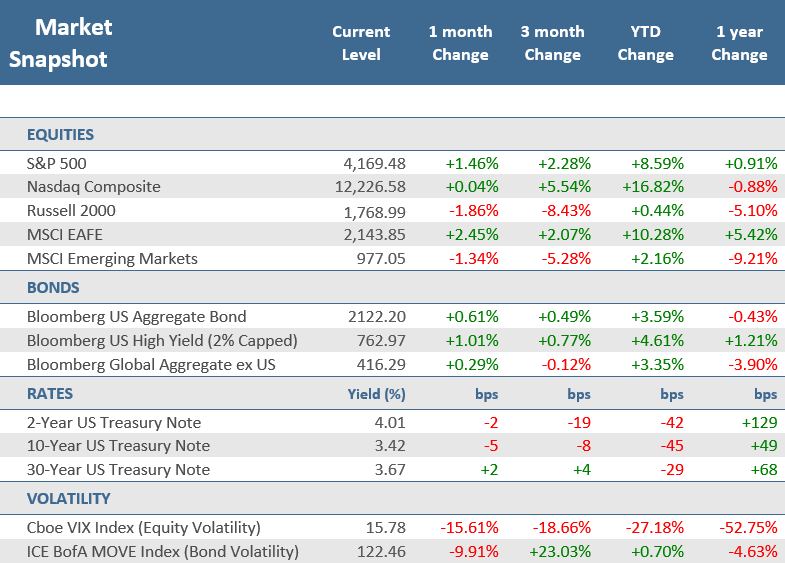Screen dimensions: 785x563
Task: Select the Current Level column header
Action: pyautogui.click(x=361, y=43)
